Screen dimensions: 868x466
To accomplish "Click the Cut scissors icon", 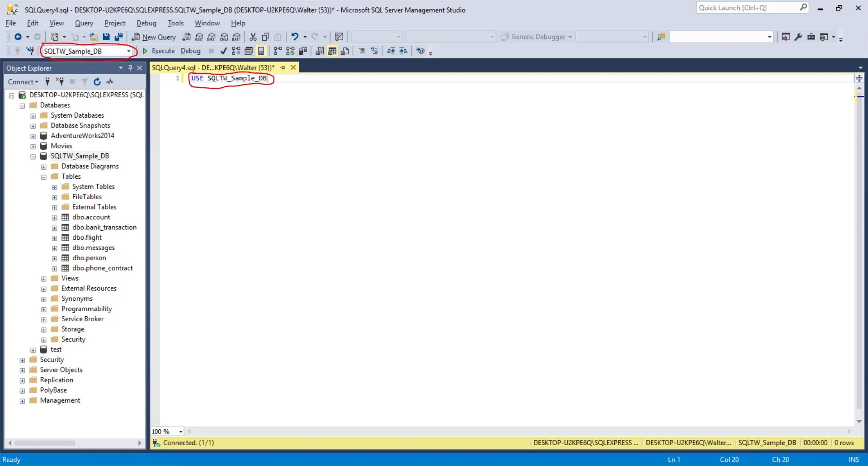I will 253,37.
